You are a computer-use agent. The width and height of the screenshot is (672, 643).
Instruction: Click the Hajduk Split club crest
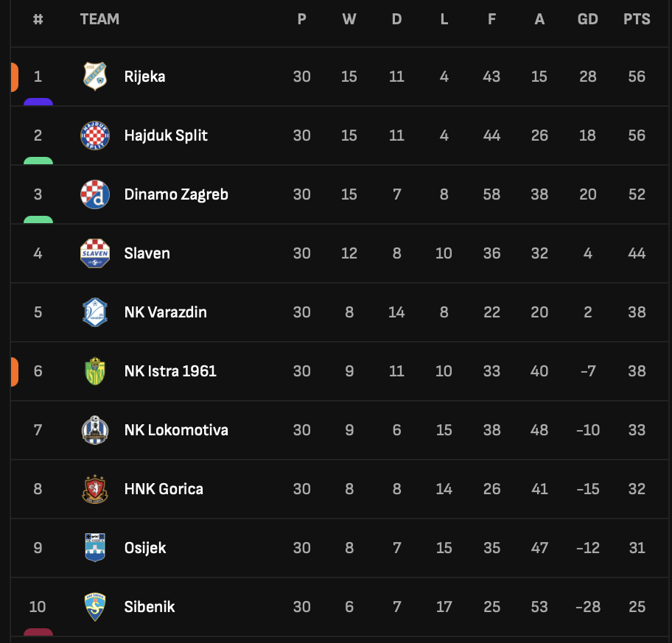95,136
